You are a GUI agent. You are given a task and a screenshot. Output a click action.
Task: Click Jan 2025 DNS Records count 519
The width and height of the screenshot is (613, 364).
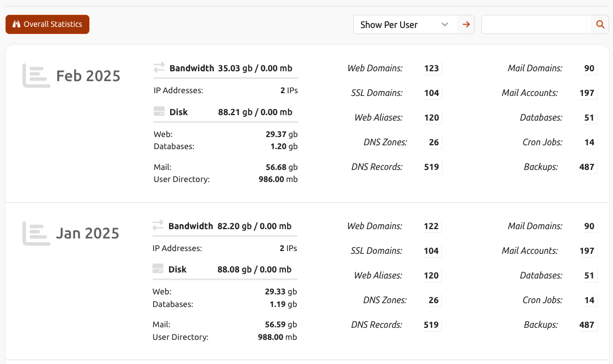[x=431, y=325]
